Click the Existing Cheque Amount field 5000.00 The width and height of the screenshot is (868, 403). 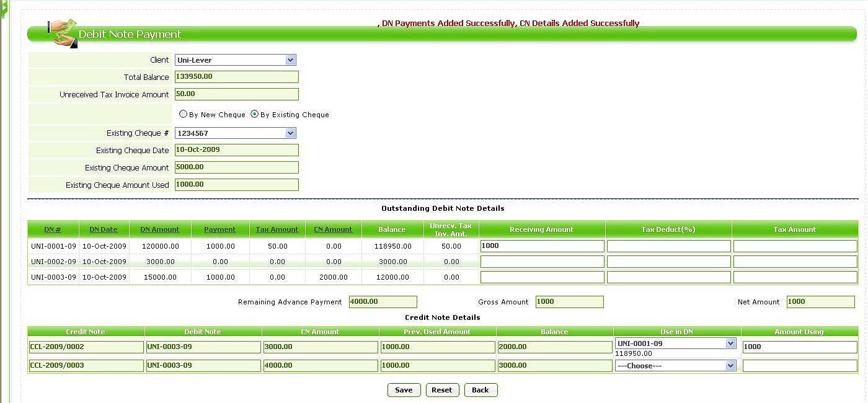point(237,167)
